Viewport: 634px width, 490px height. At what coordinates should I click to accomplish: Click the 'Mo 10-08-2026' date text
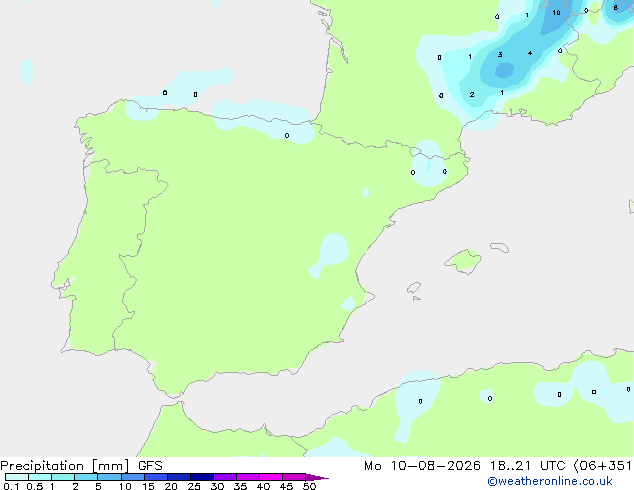422,466
